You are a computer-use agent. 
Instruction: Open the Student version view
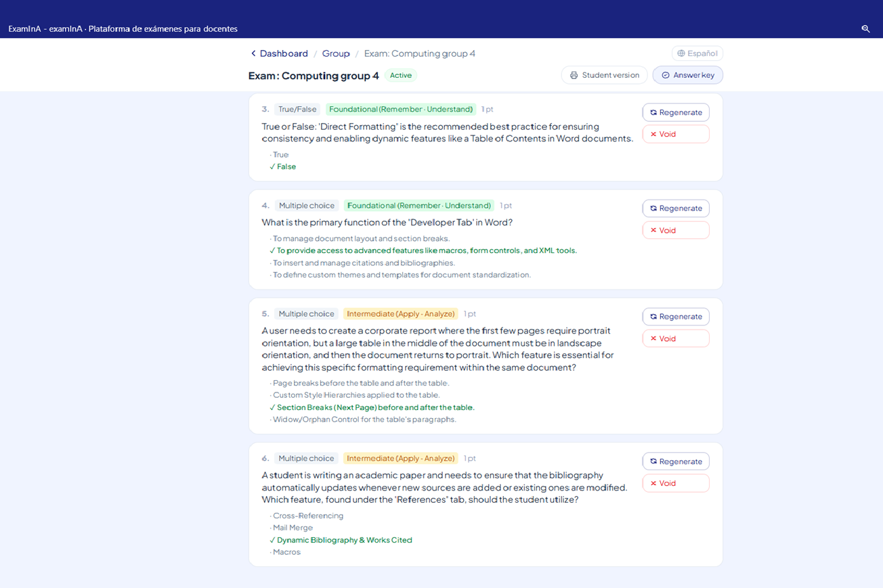click(604, 75)
